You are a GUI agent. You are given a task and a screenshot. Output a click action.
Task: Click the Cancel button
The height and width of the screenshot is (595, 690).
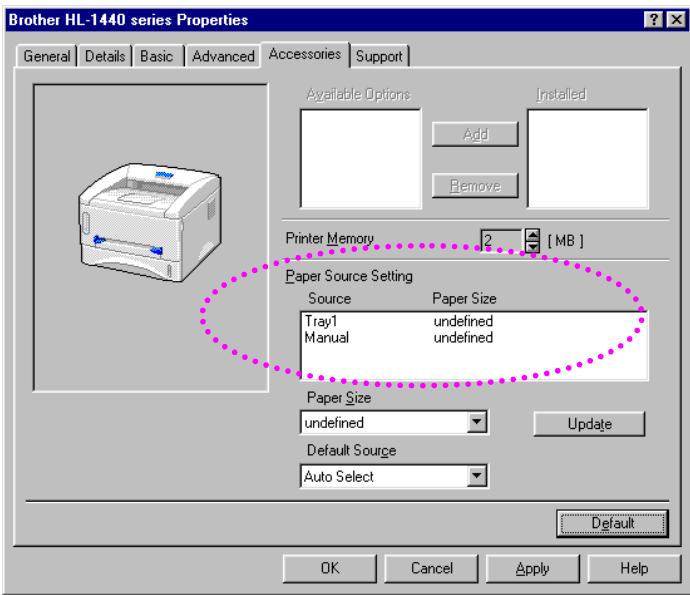tap(432, 568)
